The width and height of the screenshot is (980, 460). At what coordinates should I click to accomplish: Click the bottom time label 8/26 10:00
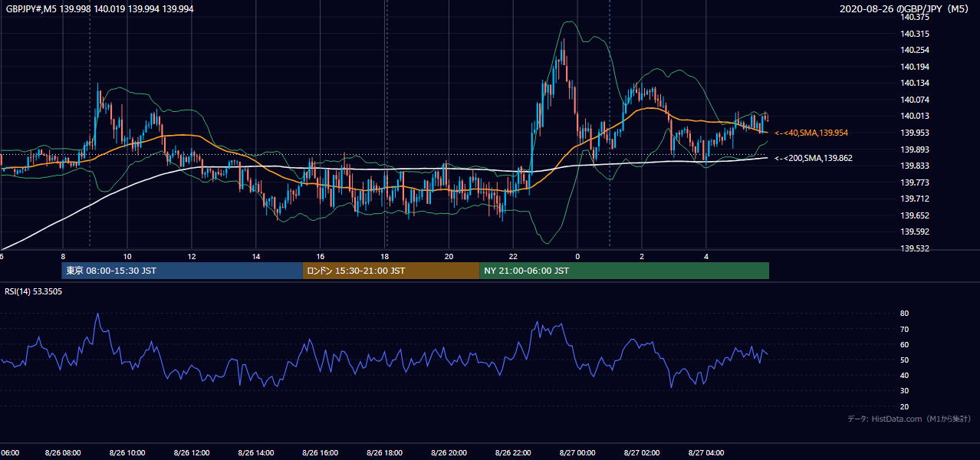127,453
